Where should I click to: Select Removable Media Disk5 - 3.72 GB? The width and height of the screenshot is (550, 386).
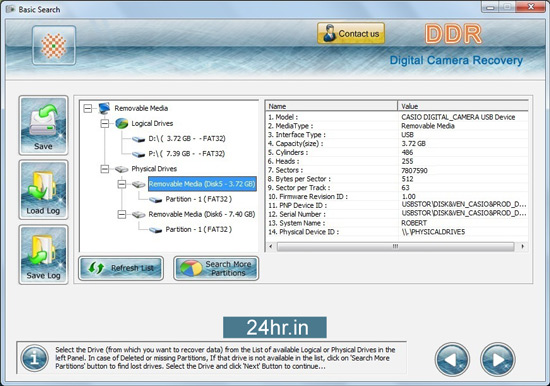[x=202, y=184]
